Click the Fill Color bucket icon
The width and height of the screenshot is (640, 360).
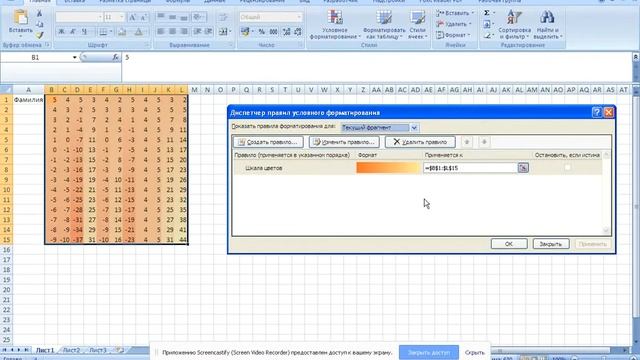tap(122, 31)
